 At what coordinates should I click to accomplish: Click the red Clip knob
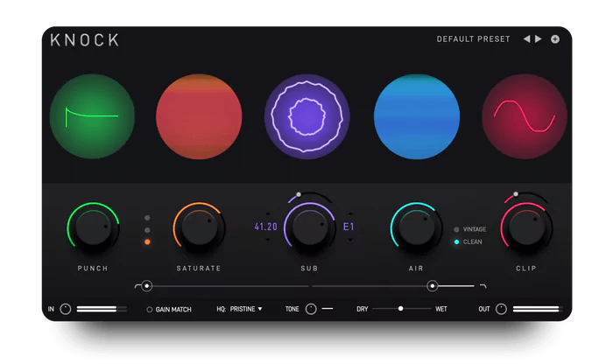tap(526, 227)
